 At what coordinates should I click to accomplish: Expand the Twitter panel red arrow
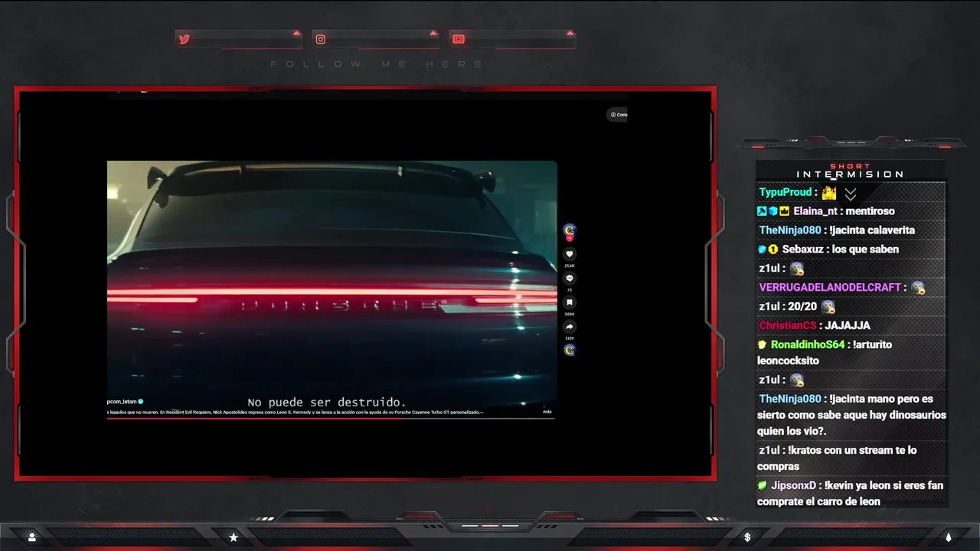click(296, 33)
